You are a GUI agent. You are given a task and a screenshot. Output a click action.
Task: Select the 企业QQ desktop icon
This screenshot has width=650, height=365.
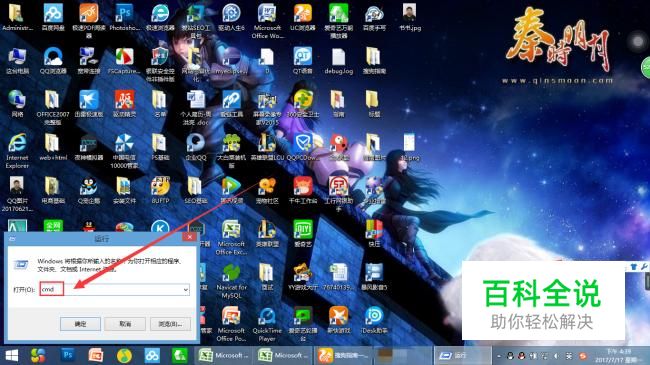196,147
